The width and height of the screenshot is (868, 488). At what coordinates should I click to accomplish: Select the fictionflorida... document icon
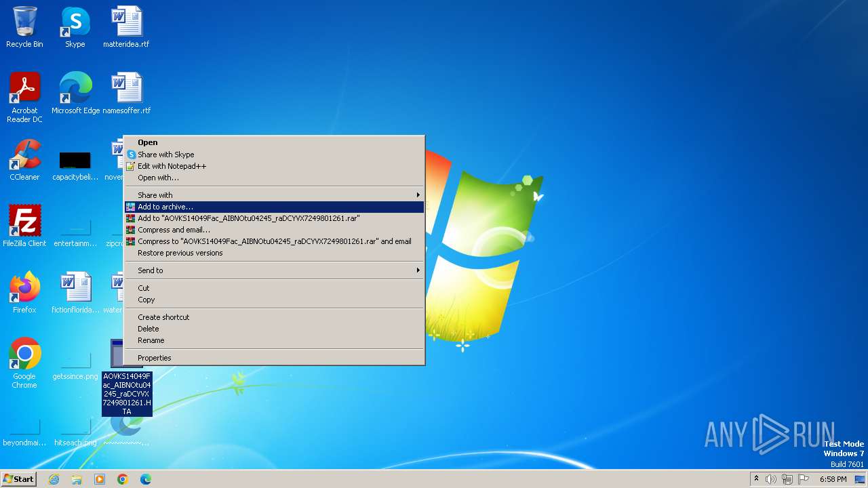point(75,292)
